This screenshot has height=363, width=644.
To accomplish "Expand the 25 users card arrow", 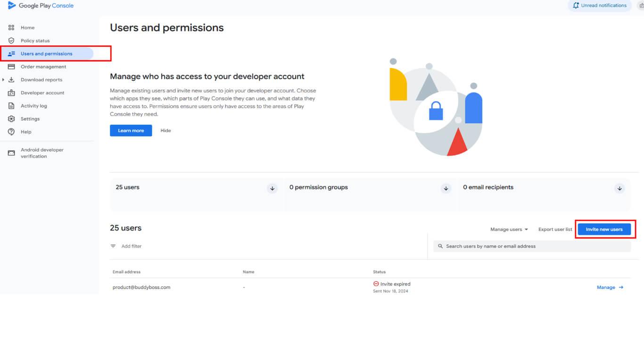I will coord(272,188).
